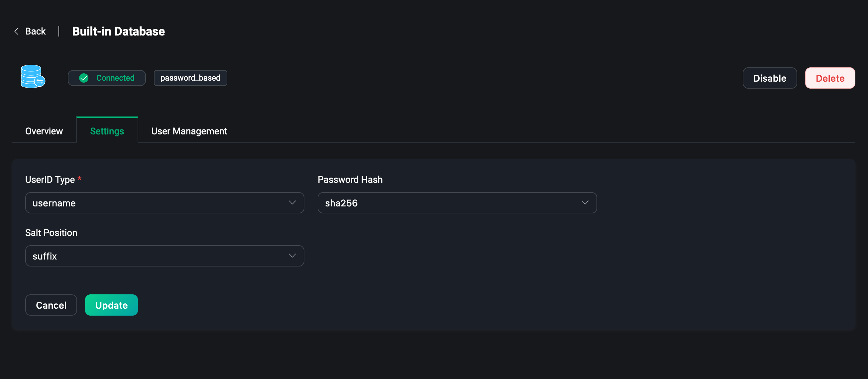Click the Built-in Database page title

coord(118,31)
